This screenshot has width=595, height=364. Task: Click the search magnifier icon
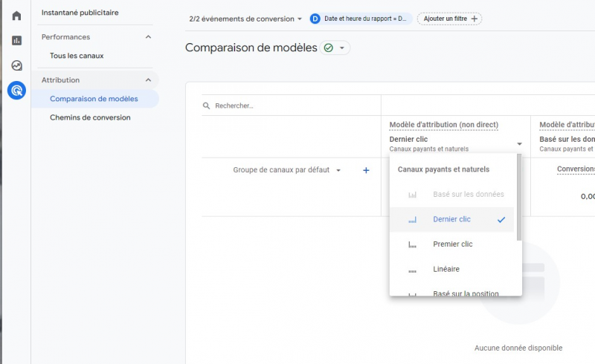tap(206, 105)
